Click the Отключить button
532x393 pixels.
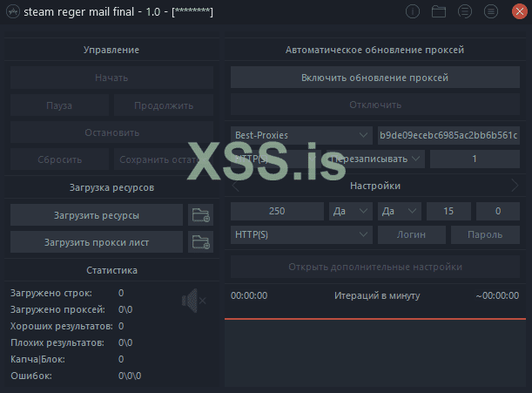[375, 105]
